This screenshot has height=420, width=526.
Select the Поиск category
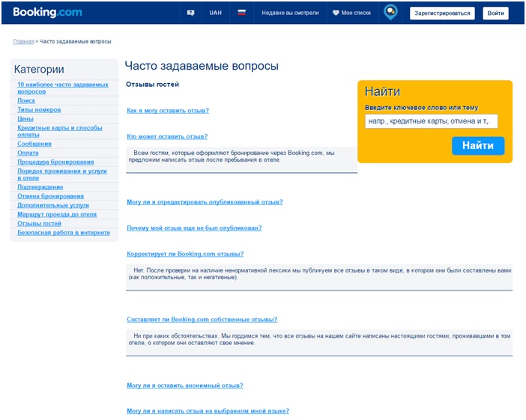tap(26, 100)
